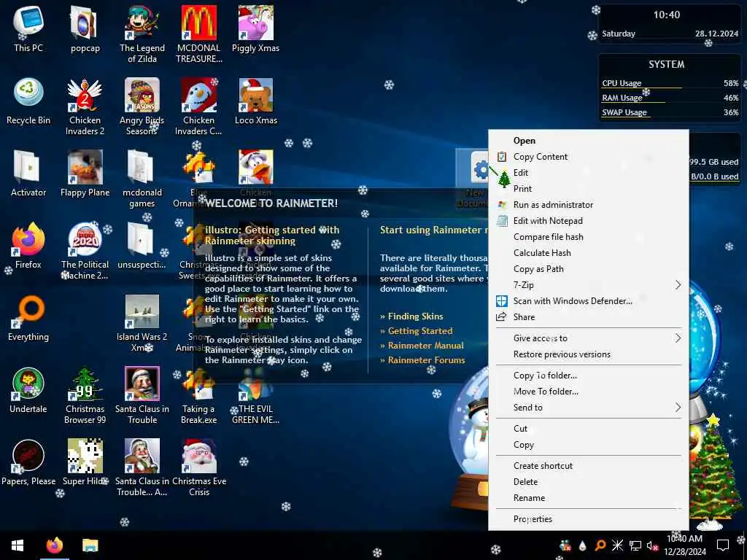The image size is (747, 560).
Task: Select the Santa Claus in Trouble icon
Action: (142, 394)
